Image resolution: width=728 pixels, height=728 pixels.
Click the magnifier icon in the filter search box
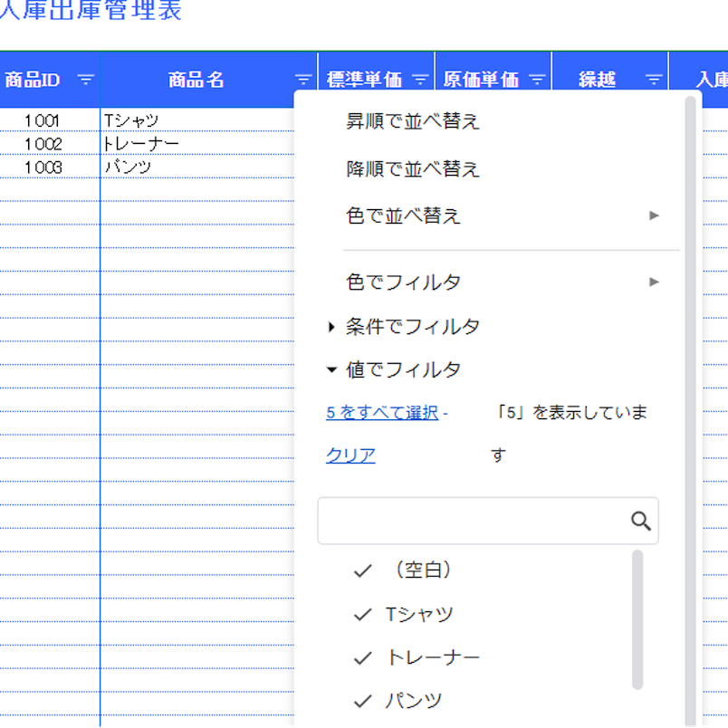tap(641, 521)
